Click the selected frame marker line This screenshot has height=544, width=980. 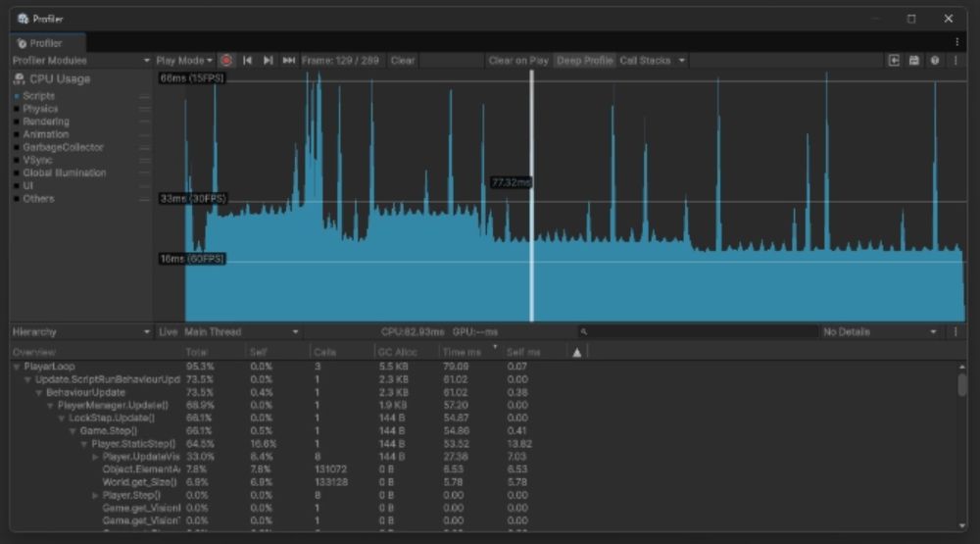coord(532,195)
